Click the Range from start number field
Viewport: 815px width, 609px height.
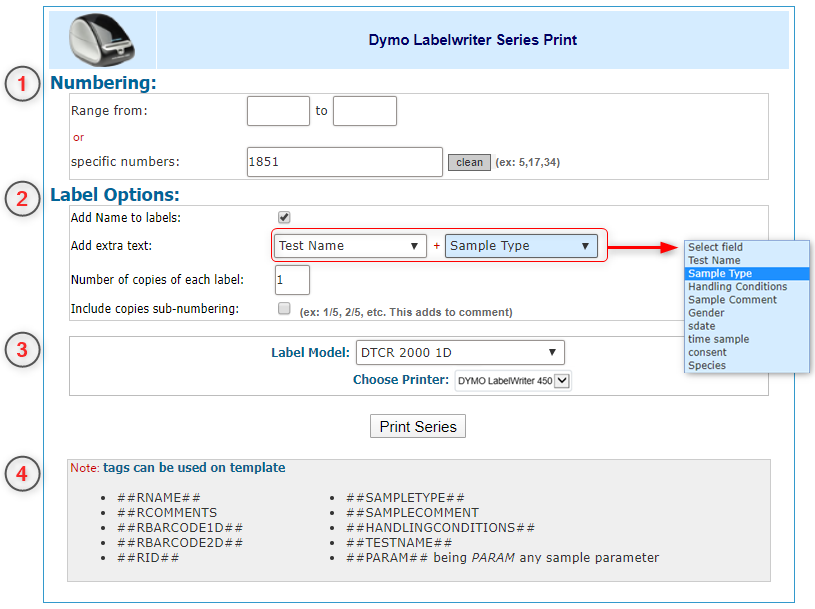tap(278, 111)
